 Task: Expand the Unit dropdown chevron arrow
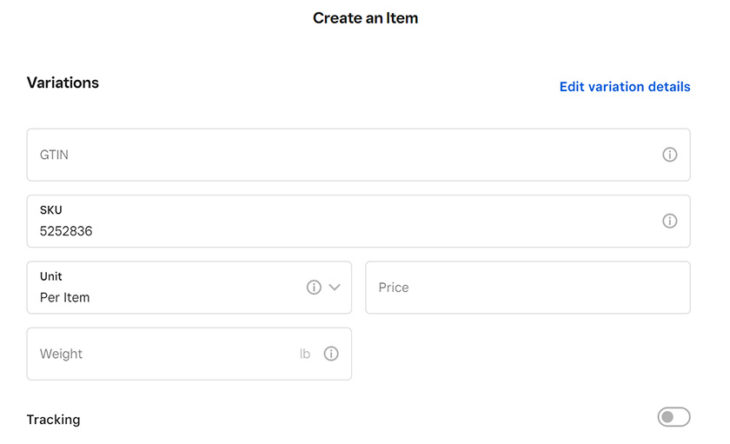tap(335, 287)
